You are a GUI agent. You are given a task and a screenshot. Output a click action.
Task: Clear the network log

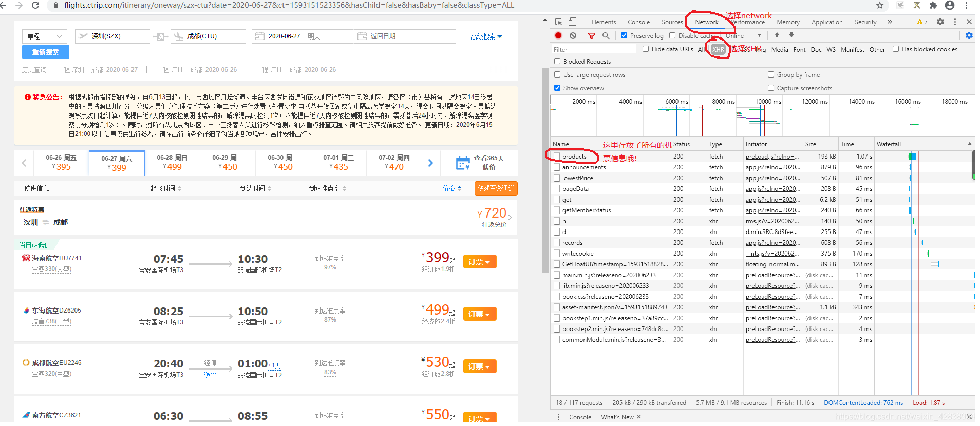(x=573, y=35)
